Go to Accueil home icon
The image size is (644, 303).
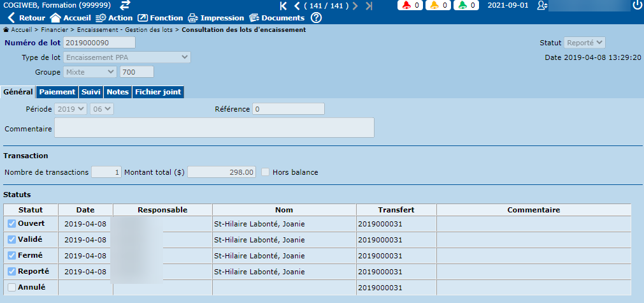point(55,18)
